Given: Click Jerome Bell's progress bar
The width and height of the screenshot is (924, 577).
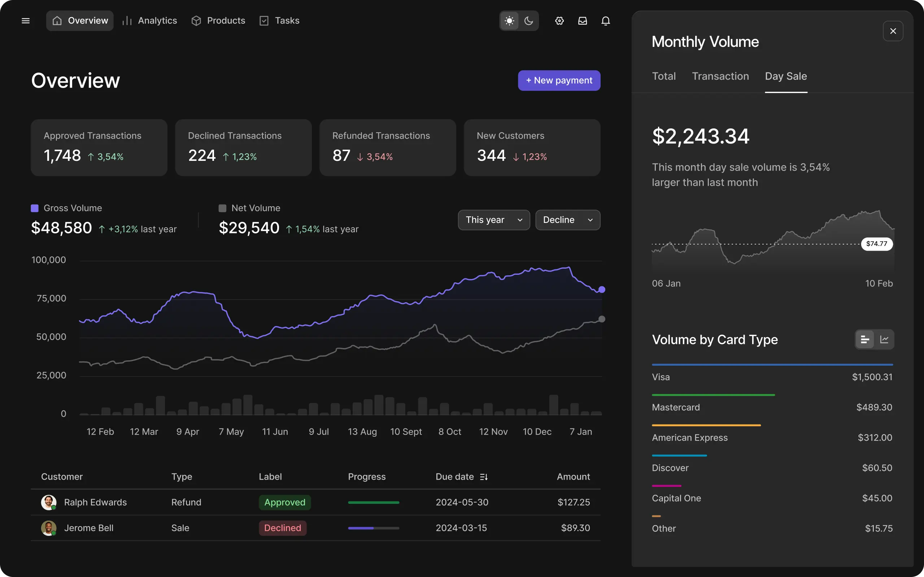Looking at the screenshot, I should pyautogui.click(x=374, y=528).
